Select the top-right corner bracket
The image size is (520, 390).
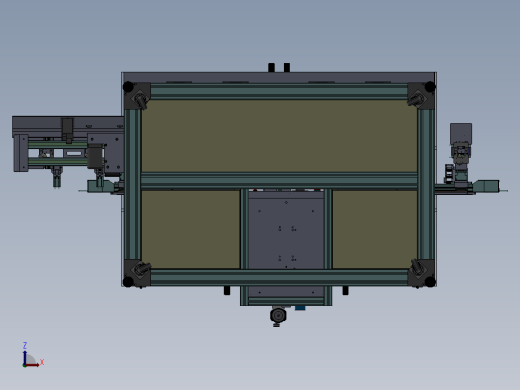click(x=421, y=96)
